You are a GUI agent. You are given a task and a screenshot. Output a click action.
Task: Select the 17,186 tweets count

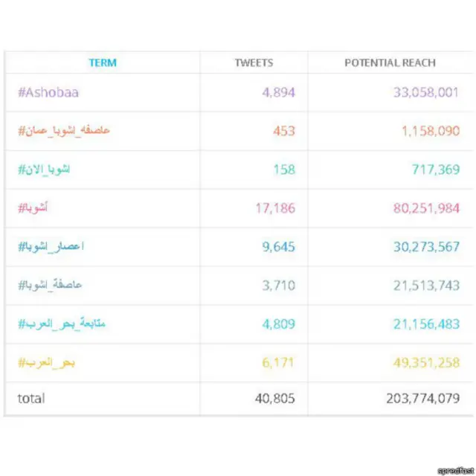274,208
